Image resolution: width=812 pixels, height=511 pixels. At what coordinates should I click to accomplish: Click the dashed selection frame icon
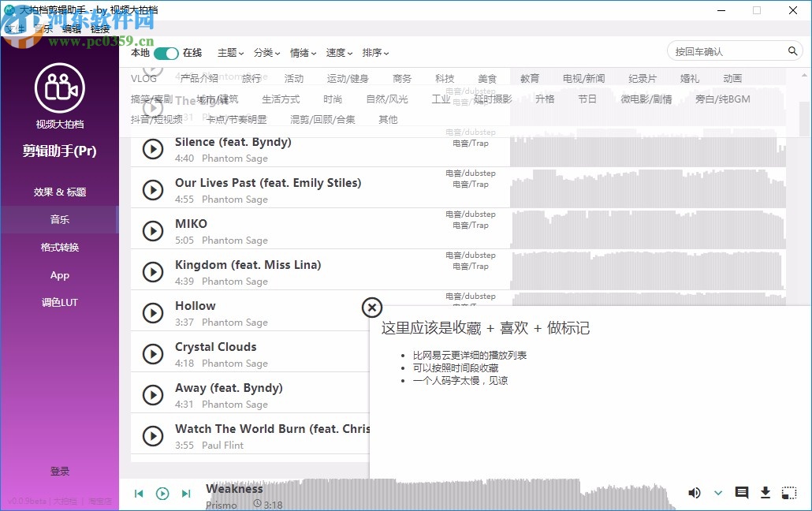coord(789,493)
